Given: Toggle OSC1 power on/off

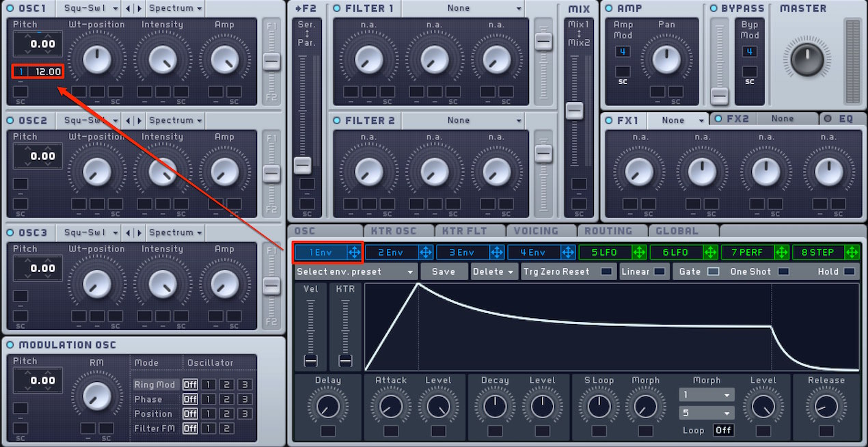Looking at the screenshot, I should (x=10, y=8).
